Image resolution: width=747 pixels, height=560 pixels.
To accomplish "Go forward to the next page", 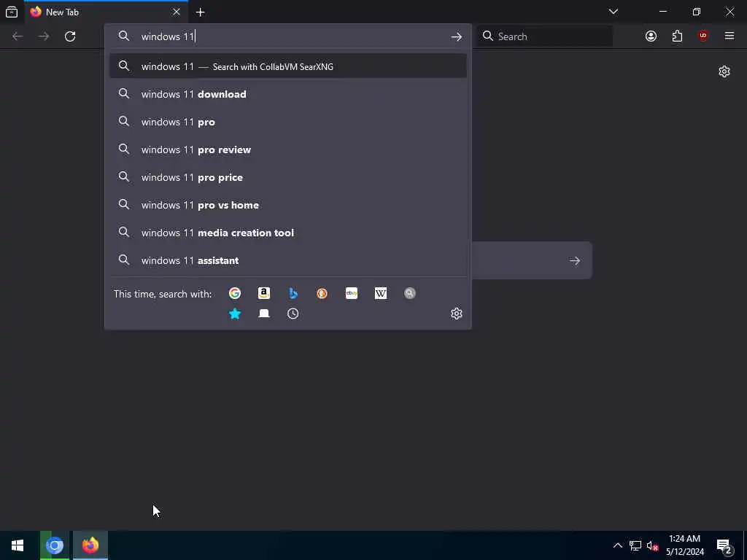I will point(44,36).
